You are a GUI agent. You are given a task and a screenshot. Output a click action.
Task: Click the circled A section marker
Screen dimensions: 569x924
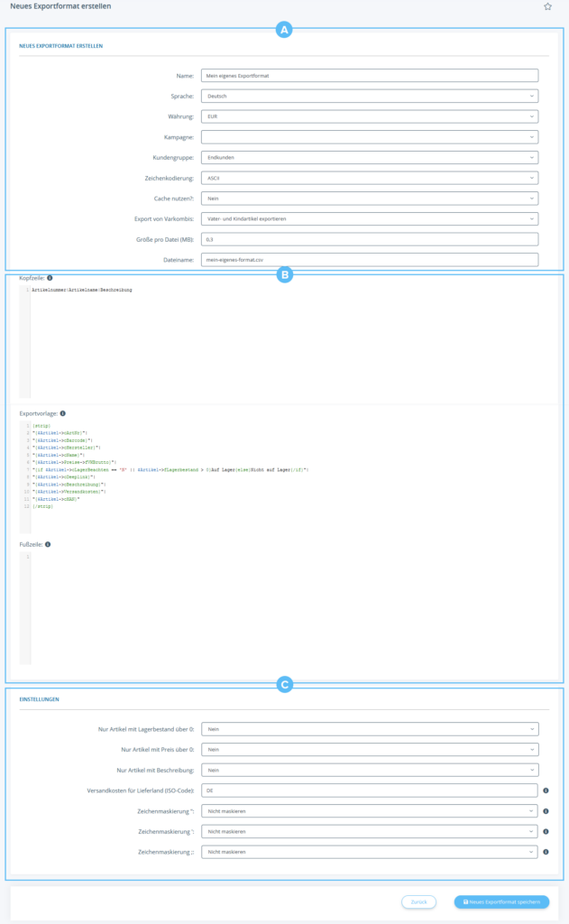pos(284,30)
